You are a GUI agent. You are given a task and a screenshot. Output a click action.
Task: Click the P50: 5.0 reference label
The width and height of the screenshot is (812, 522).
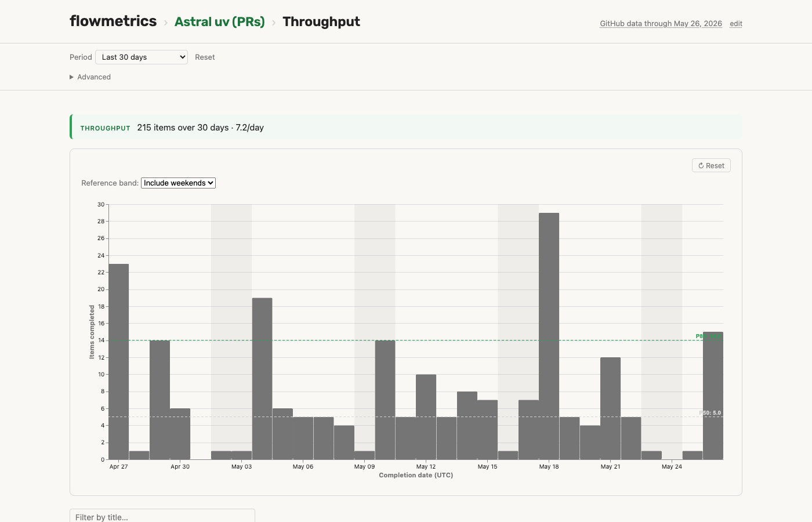pos(710,413)
